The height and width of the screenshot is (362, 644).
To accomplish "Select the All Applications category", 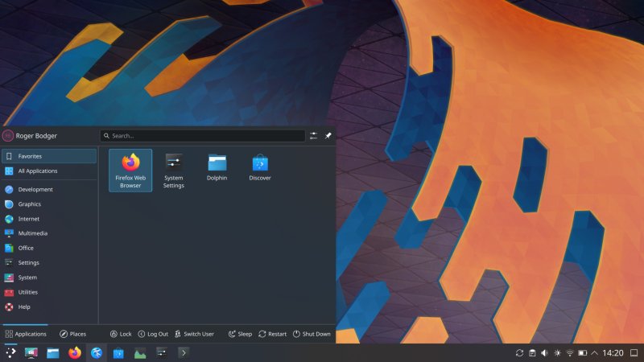I will tap(37, 171).
